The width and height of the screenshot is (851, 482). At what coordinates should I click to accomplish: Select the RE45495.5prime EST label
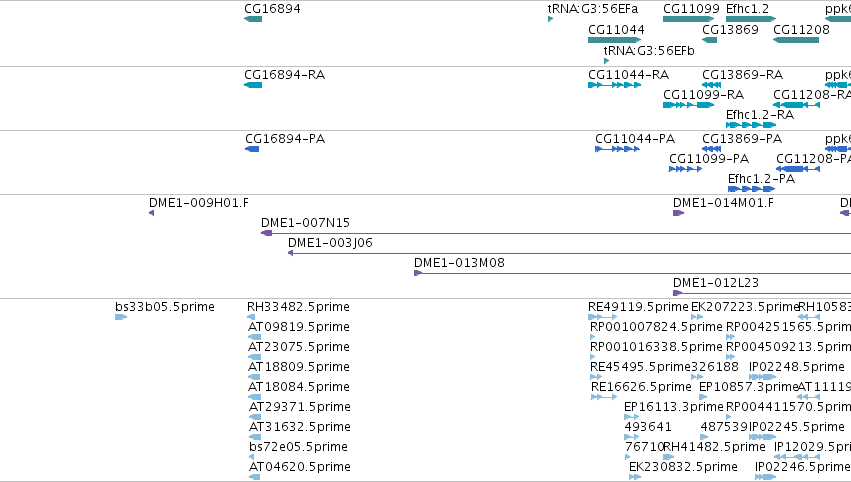coord(640,367)
